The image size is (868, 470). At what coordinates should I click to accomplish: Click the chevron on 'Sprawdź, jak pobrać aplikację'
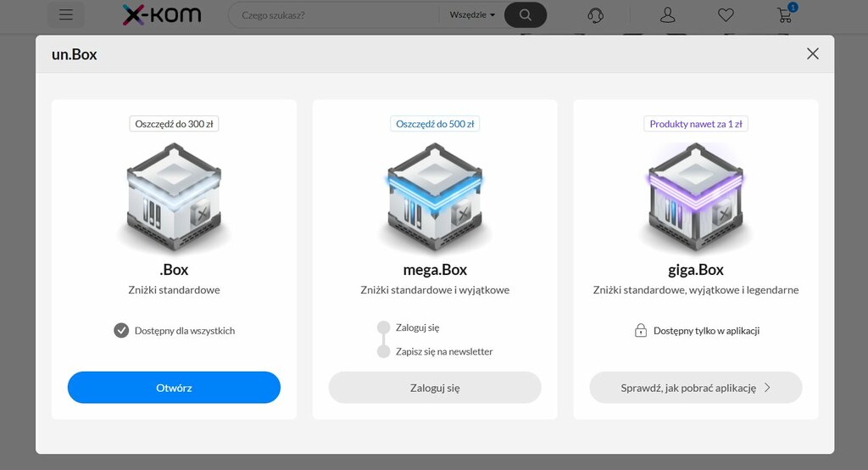pos(767,388)
